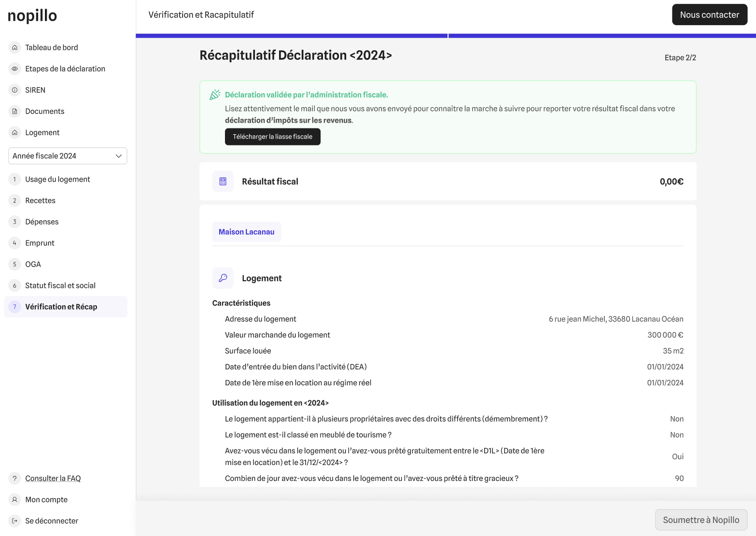The image size is (756, 536).
Task: Click the eye icon for Etapes de la déclaration
Action: pos(14,69)
